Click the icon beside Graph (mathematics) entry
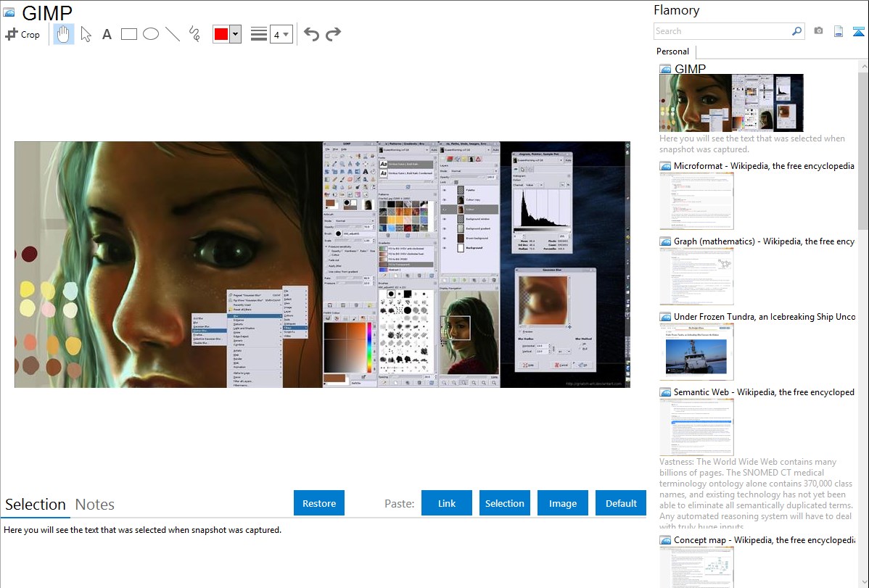 tap(665, 241)
